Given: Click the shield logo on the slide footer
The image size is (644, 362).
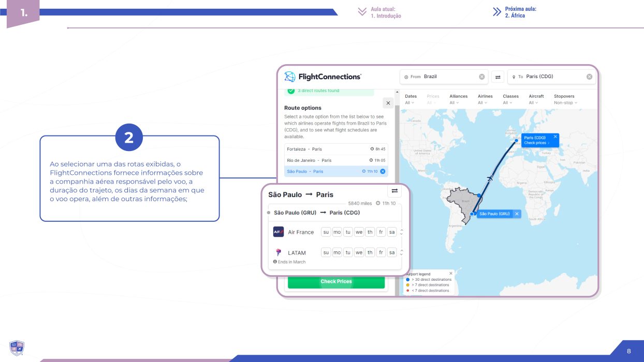Looking at the screenshot, I should pyautogui.click(x=17, y=348).
